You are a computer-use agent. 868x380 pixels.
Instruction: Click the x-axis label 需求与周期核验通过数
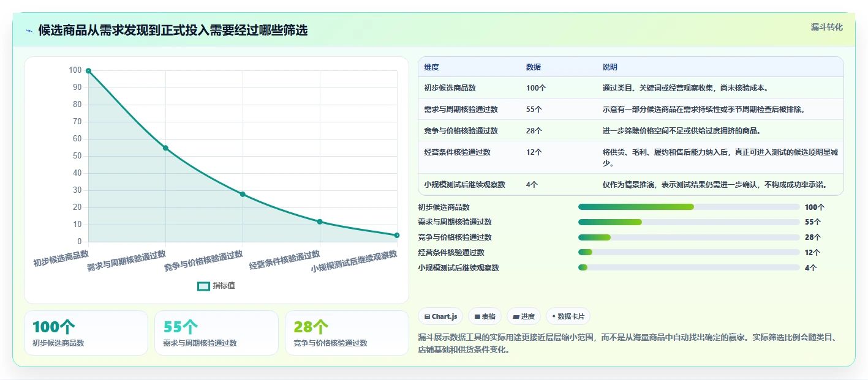(127, 261)
